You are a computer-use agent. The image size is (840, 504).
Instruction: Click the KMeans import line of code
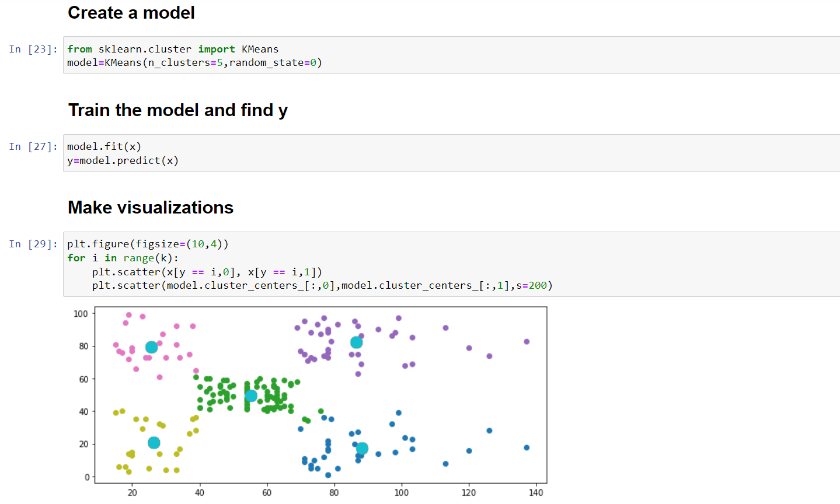pos(173,49)
